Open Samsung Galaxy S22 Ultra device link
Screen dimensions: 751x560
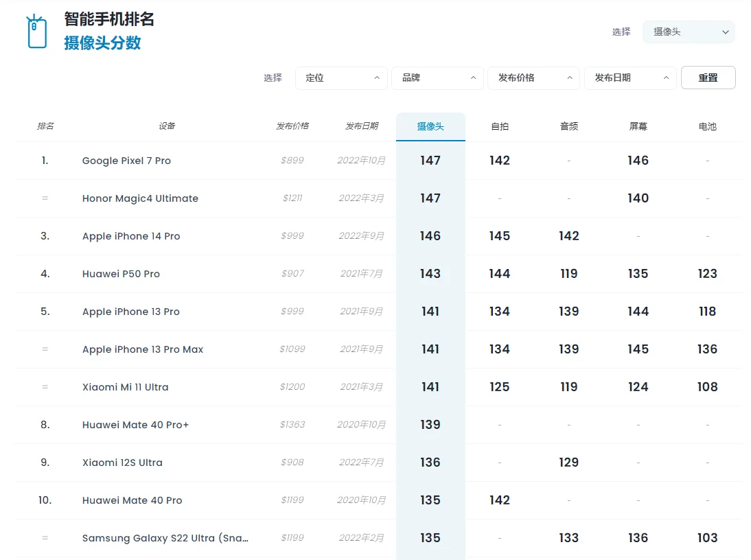[165, 538]
